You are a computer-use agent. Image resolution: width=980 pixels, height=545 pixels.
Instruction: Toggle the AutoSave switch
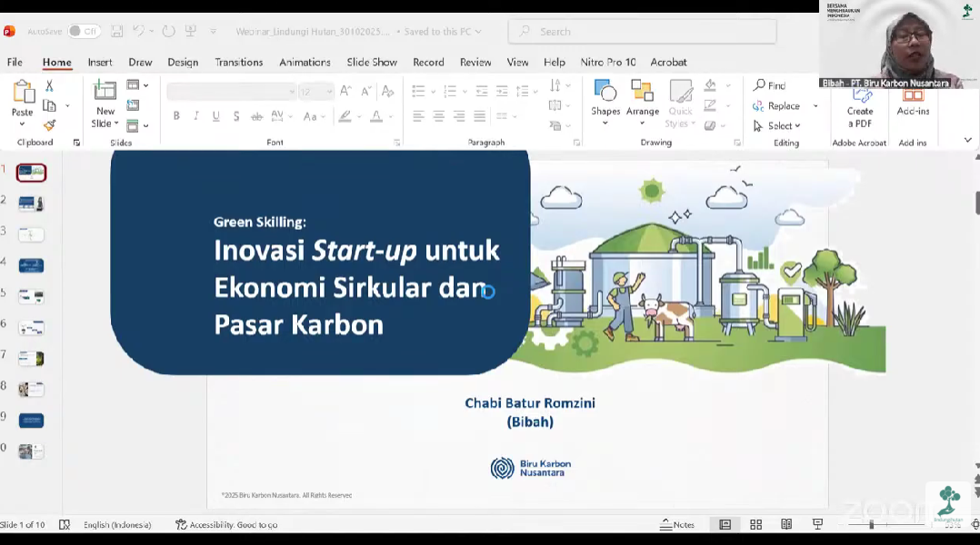[x=84, y=31]
